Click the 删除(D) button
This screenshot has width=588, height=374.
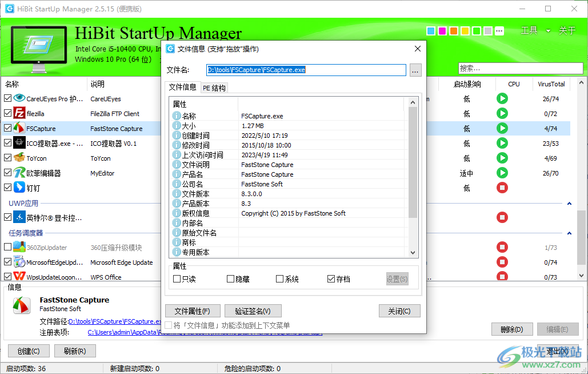[512, 329]
